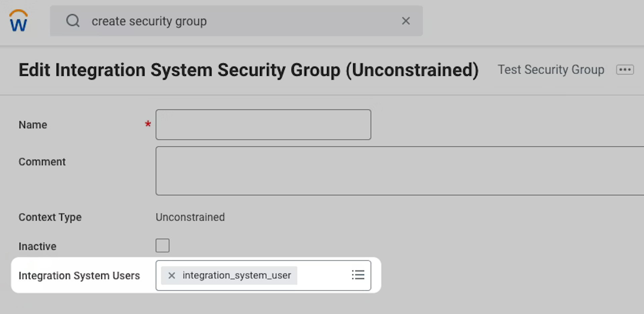Image resolution: width=644 pixels, height=314 pixels.
Task: Click the magnifying glass search icon
Action: click(73, 21)
